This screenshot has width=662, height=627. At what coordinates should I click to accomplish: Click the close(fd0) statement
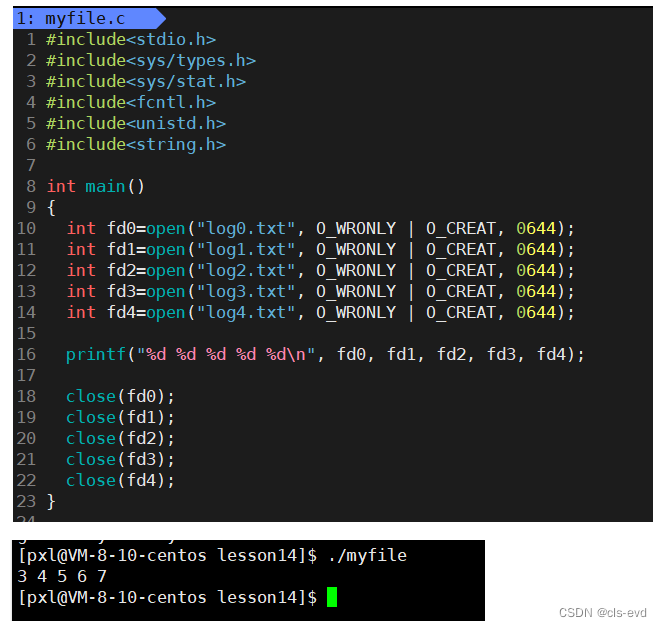point(120,397)
